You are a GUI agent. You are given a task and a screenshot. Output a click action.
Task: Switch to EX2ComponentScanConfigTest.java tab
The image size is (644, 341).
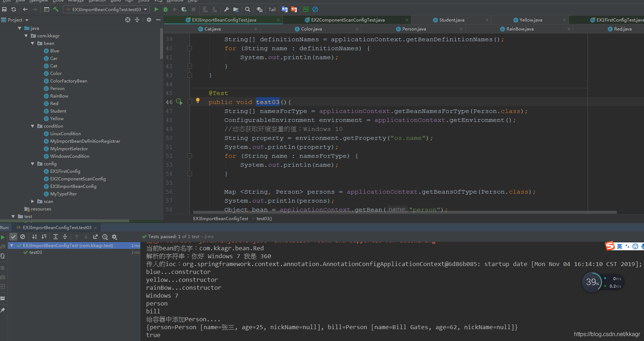[x=348, y=20]
